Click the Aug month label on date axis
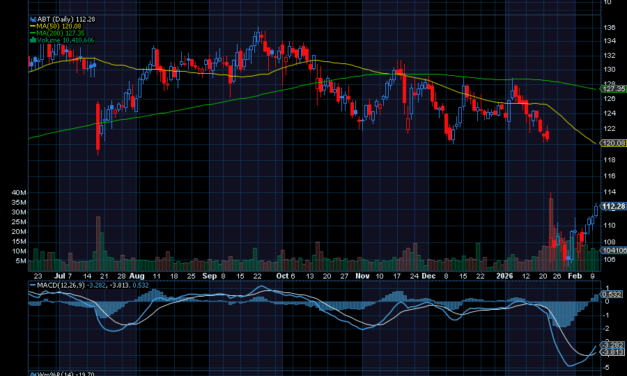This screenshot has width=627, height=376. (137, 276)
